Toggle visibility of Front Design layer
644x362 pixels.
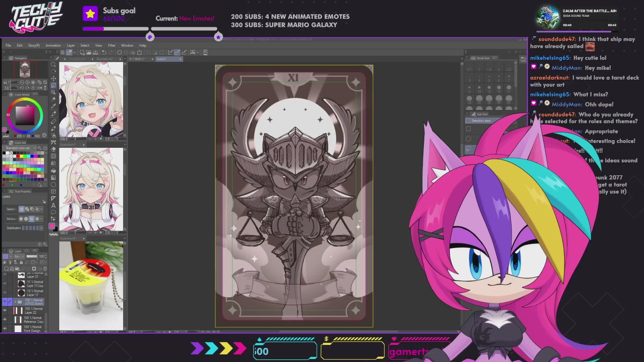coord(5,328)
